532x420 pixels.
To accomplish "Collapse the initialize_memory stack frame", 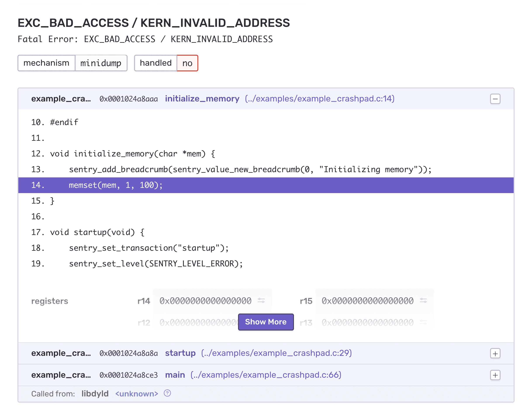I will coord(495,99).
